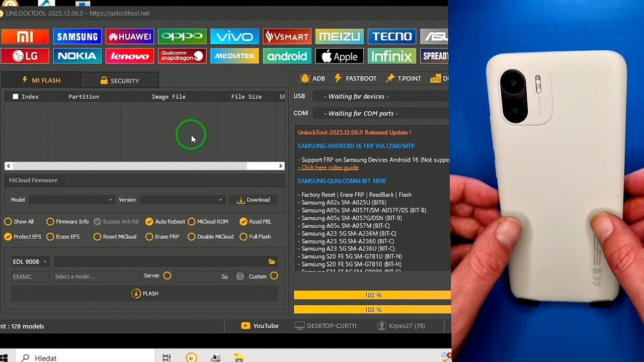This screenshot has height=362, width=644.
Task: Open the Infinix brand tile
Action: 391,56
